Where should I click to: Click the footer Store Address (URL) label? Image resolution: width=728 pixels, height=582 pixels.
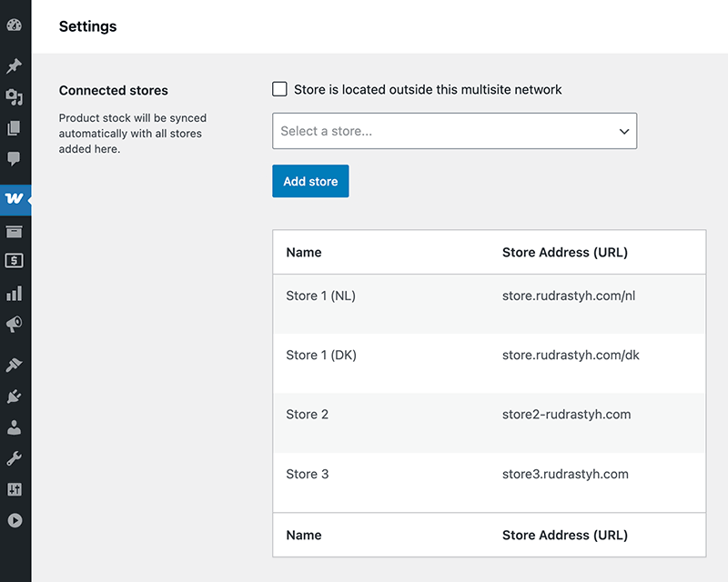[565, 535]
